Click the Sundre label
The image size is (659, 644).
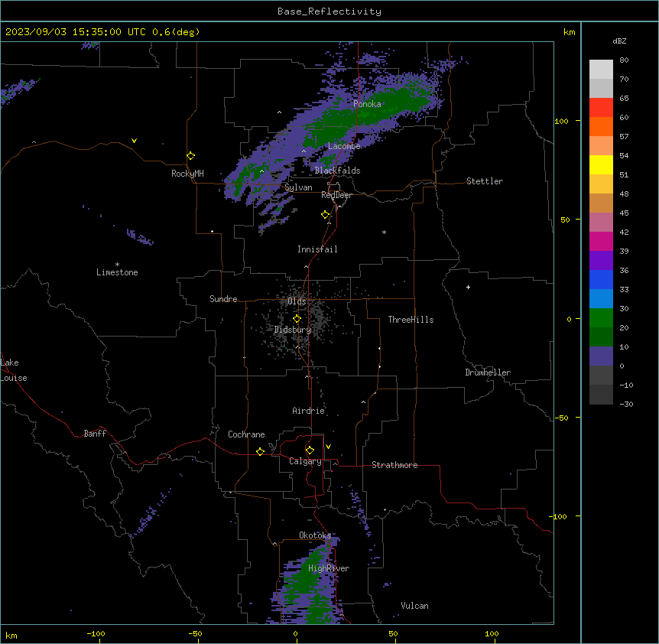(223, 299)
